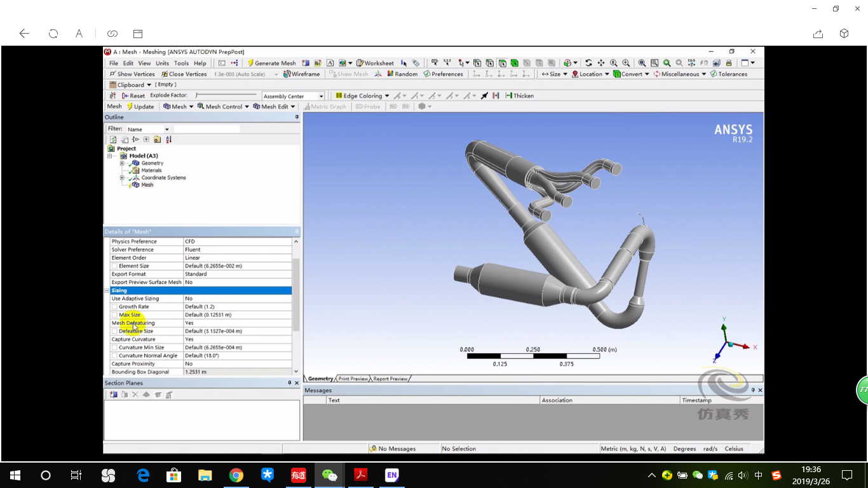
Task: Click the Selection Information icon
Action: (403, 63)
